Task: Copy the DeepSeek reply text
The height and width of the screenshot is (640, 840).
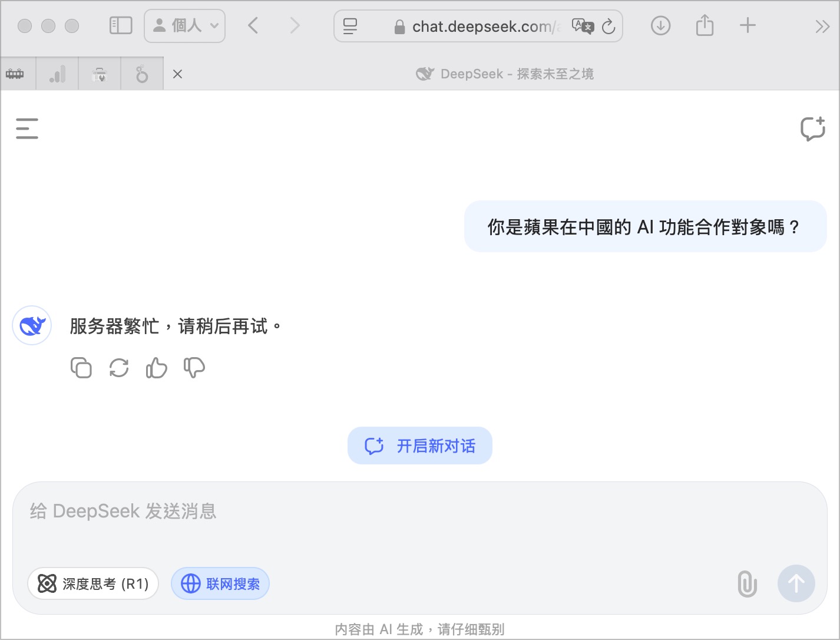Action: (81, 368)
